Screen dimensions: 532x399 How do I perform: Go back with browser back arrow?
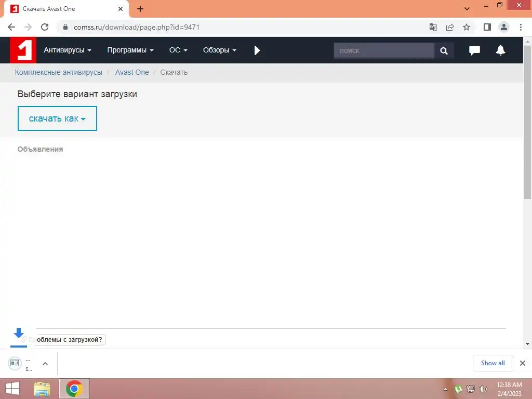pyautogui.click(x=11, y=27)
